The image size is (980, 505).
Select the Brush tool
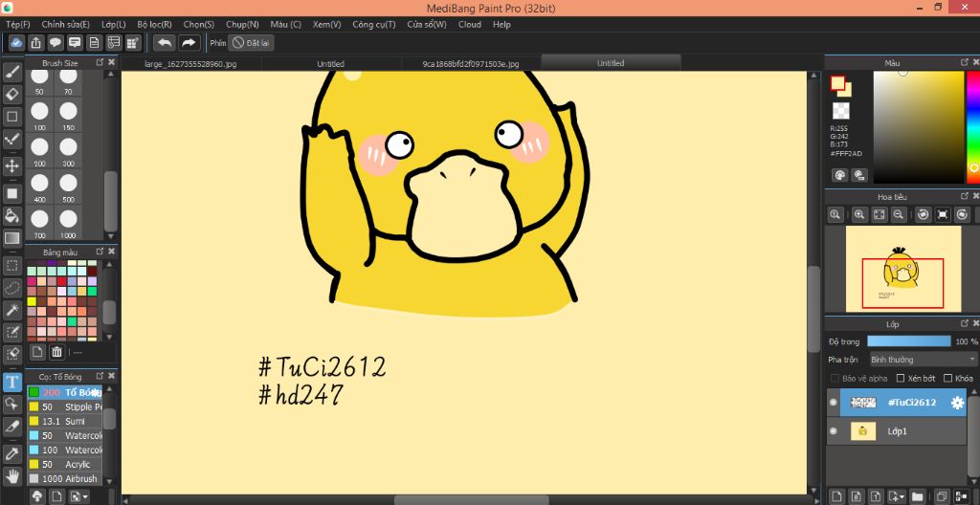coord(11,72)
